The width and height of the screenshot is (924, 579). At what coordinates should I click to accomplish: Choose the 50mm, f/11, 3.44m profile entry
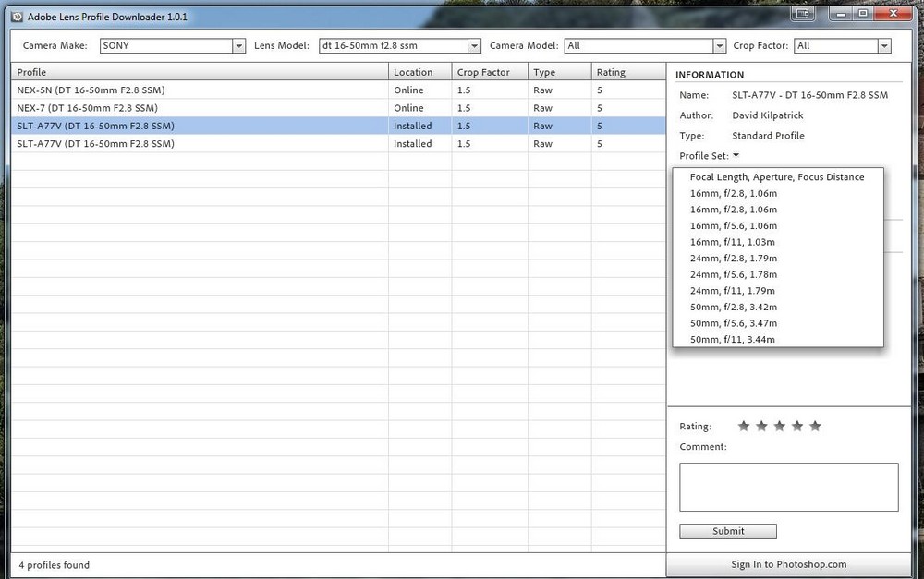coord(778,339)
